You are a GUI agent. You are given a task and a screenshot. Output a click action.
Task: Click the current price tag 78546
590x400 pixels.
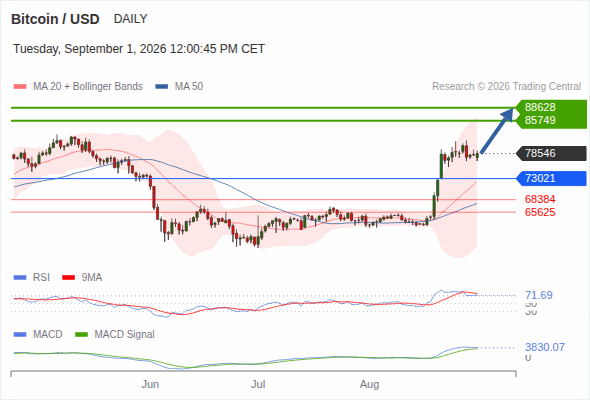(x=552, y=153)
